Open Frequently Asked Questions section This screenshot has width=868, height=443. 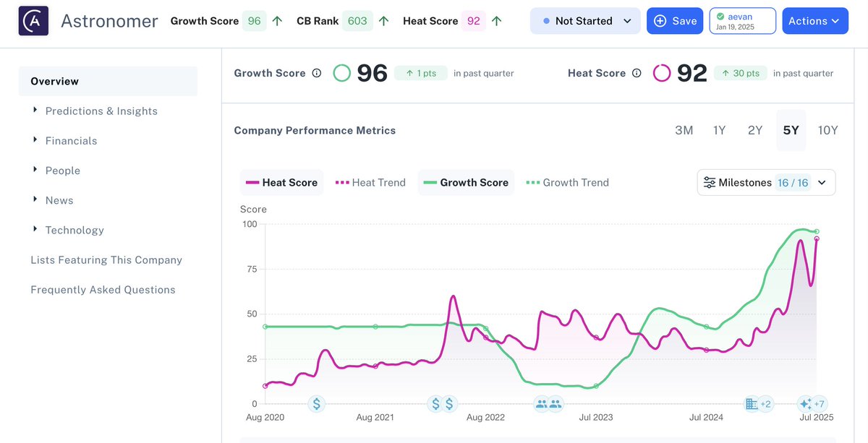pyautogui.click(x=103, y=290)
